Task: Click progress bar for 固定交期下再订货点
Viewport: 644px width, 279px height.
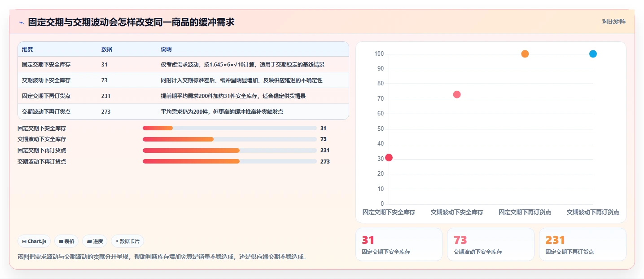Action: coord(230,151)
